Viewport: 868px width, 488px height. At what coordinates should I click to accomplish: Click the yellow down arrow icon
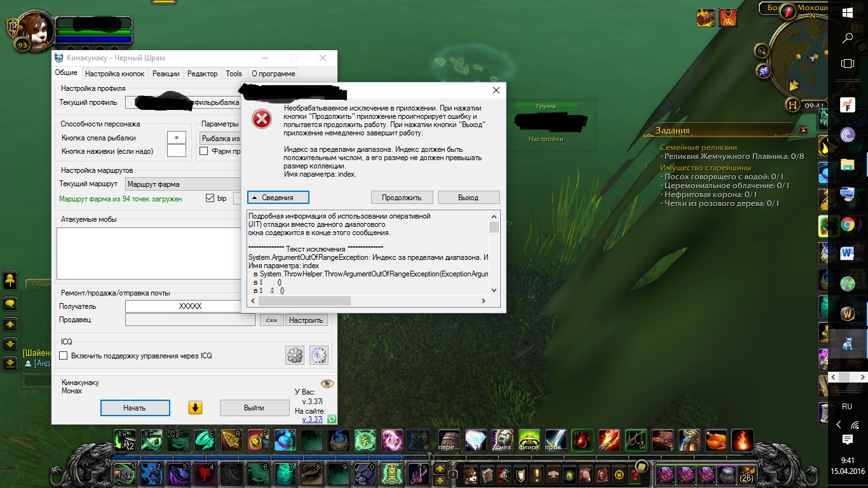tap(195, 407)
